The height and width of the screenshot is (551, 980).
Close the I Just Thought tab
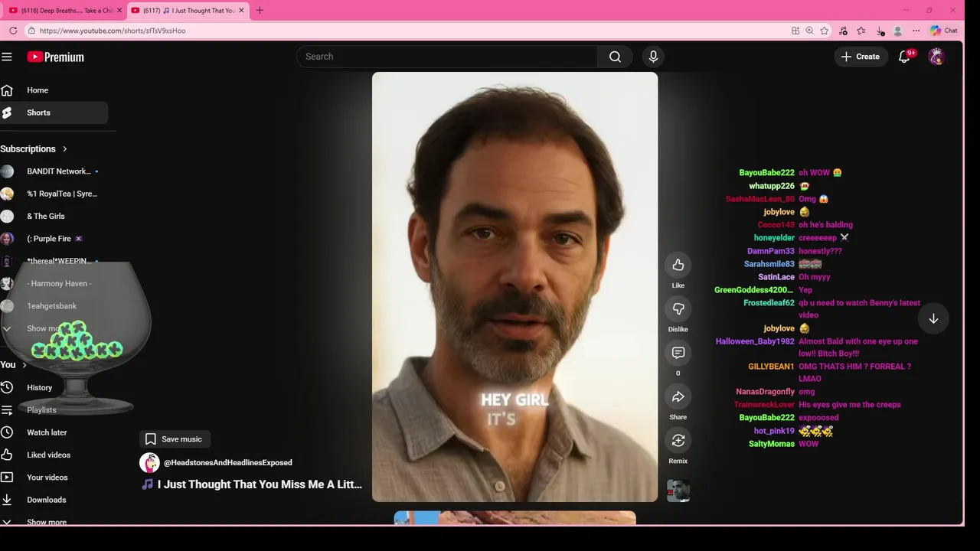point(241,10)
